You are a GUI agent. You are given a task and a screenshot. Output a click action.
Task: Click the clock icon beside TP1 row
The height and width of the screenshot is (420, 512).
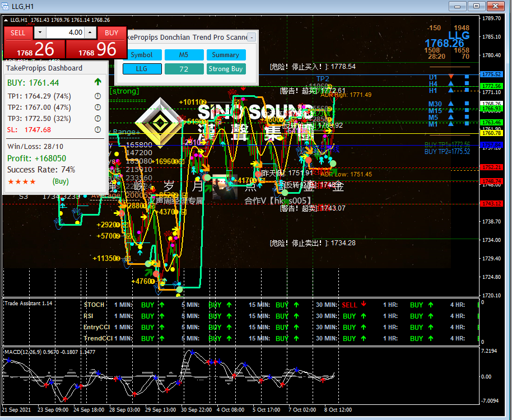[97, 96]
